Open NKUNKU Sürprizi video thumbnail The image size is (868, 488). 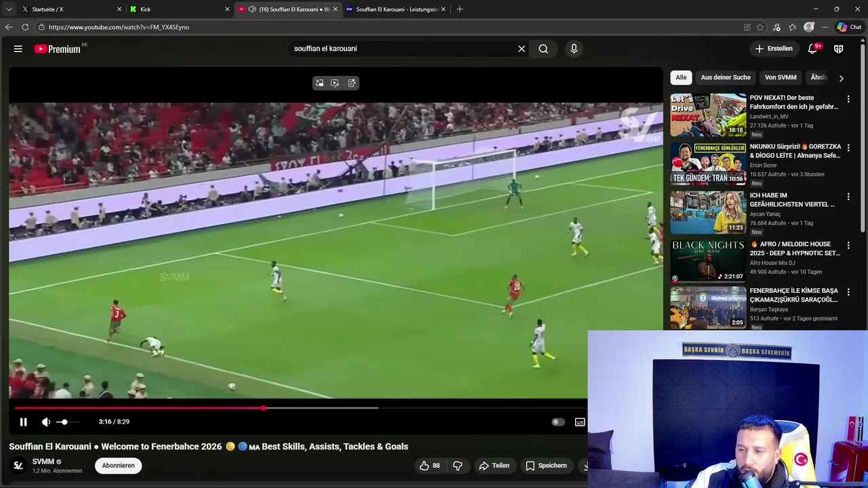coord(708,164)
